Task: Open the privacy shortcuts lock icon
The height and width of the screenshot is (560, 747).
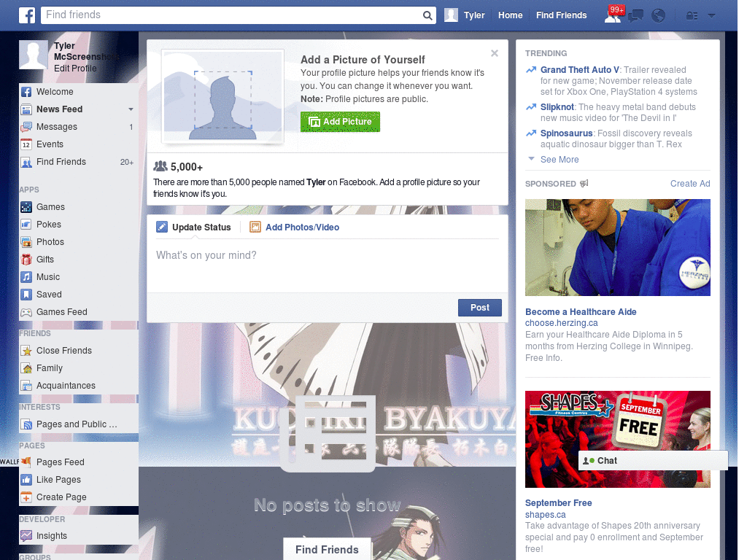Action: point(692,16)
